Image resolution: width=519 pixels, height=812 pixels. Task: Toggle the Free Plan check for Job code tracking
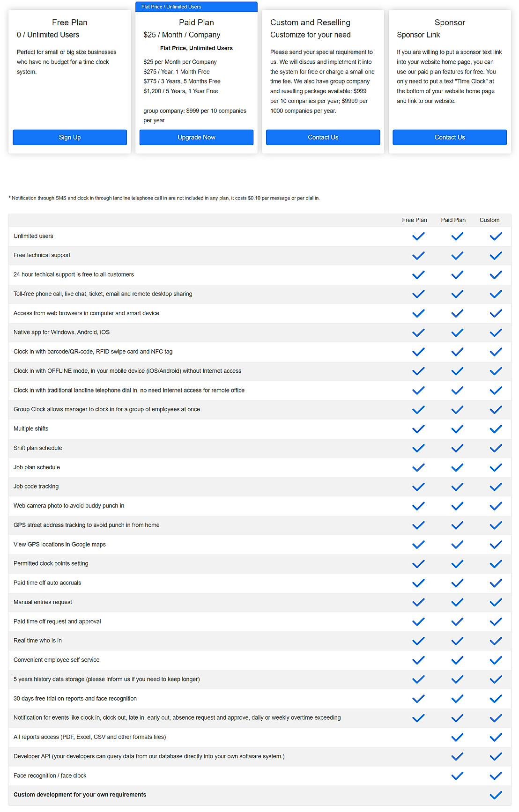pyautogui.click(x=417, y=487)
